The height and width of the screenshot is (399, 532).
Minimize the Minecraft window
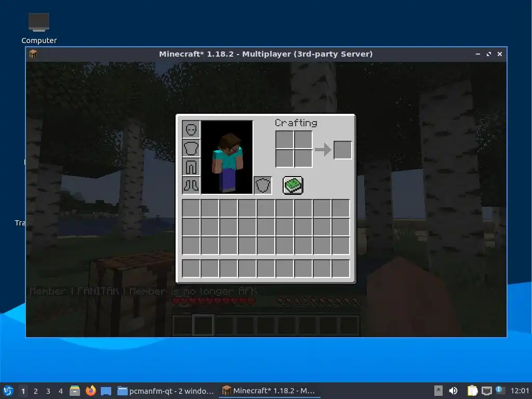click(478, 54)
